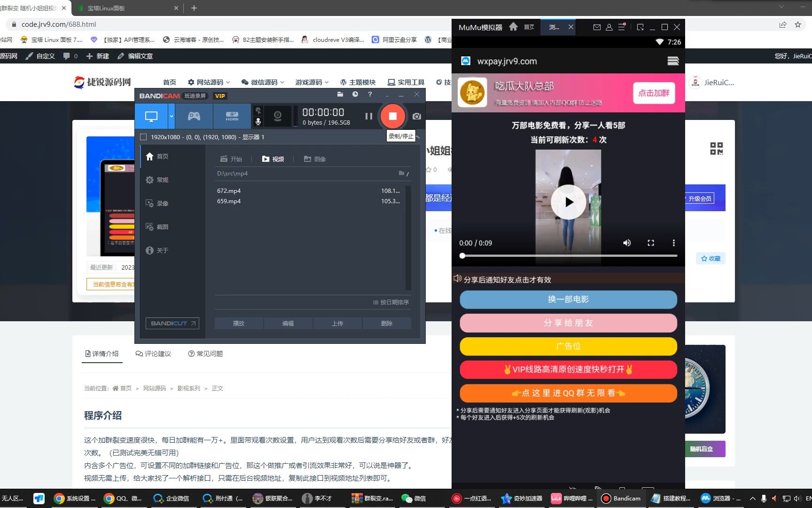Open Bandicam 常规 settings sidebar item
The image size is (812, 508).
click(173, 180)
